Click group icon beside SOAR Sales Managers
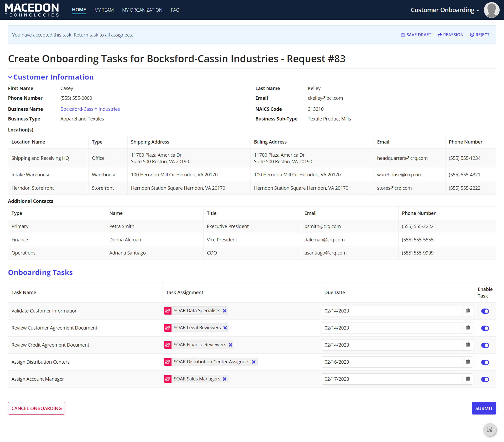This screenshot has height=442, width=504. (168, 379)
